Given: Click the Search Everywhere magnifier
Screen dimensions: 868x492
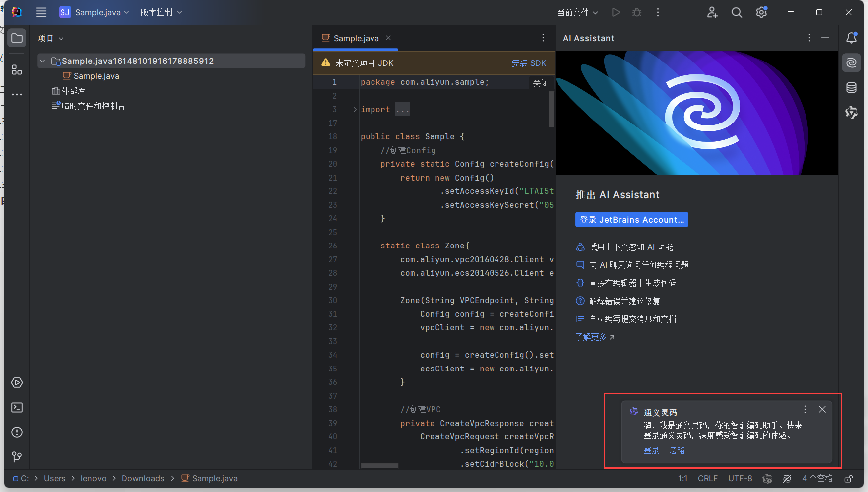Looking at the screenshot, I should tap(737, 12).
